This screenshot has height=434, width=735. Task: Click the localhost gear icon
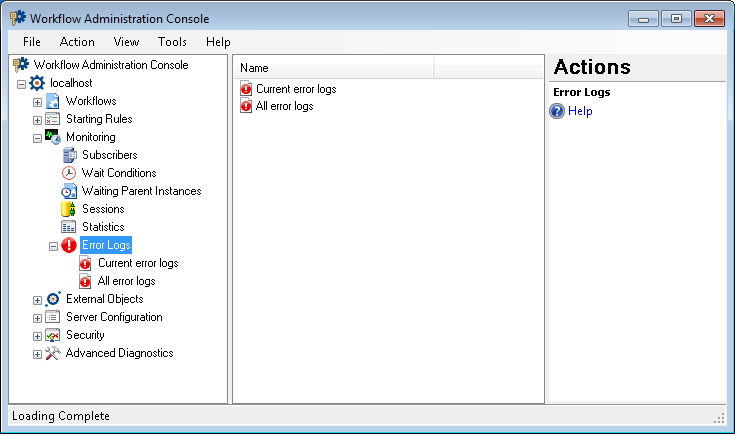37,83
